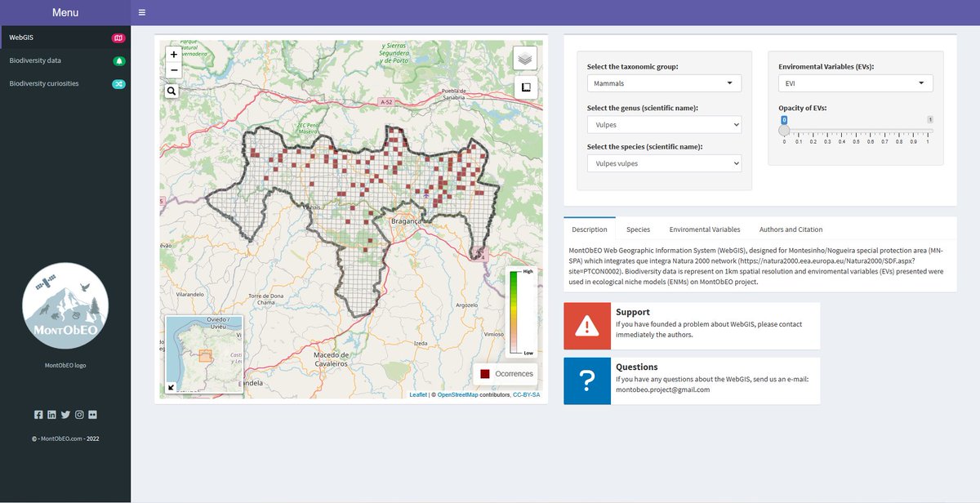Toggle the map fullscreen square button

[x=525, y=87]
